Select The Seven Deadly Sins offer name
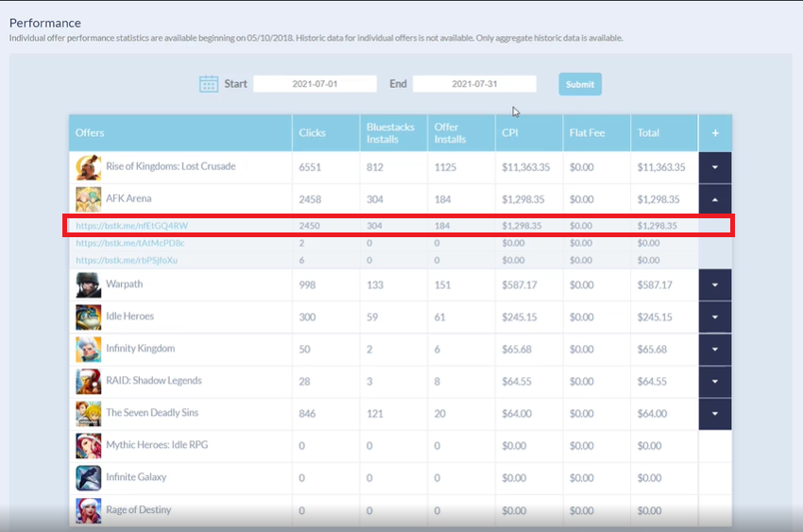The height and width of the screenshot is (532, 803). pyautogui.click(x=152, y=413)
